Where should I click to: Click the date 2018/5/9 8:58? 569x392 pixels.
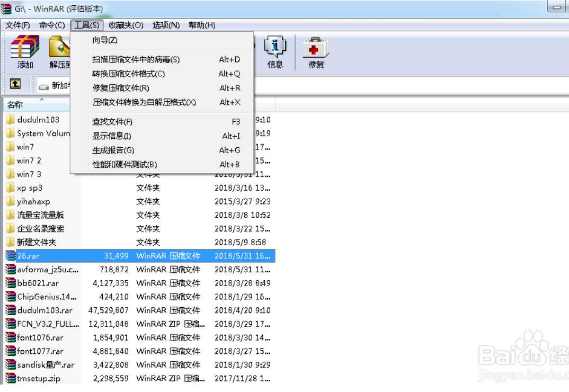[x=240, y=242]
